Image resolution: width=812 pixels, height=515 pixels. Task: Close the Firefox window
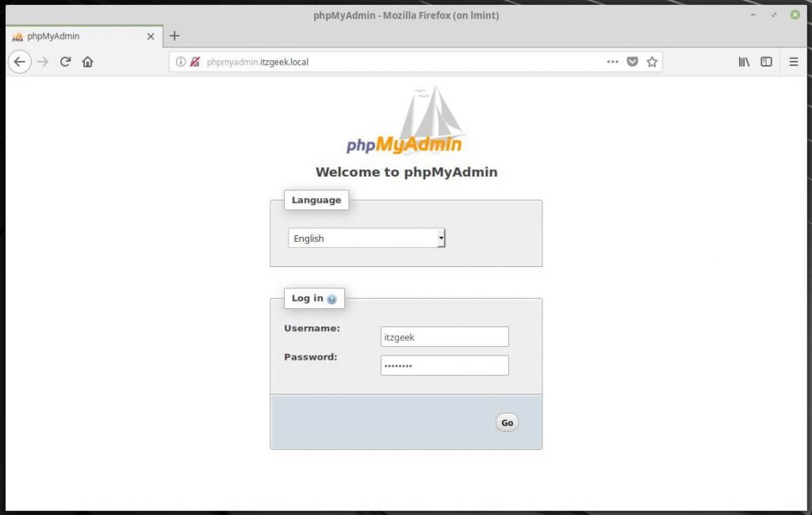point(795,15)
